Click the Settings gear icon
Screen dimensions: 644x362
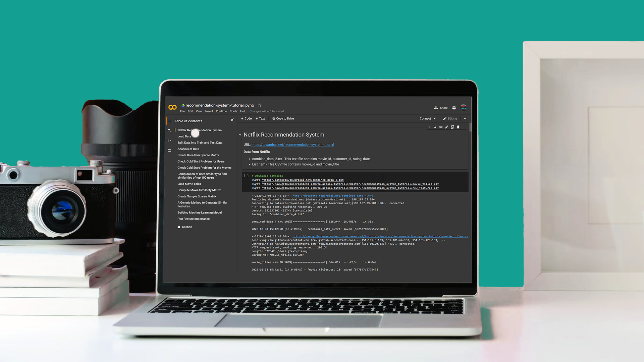454,108
